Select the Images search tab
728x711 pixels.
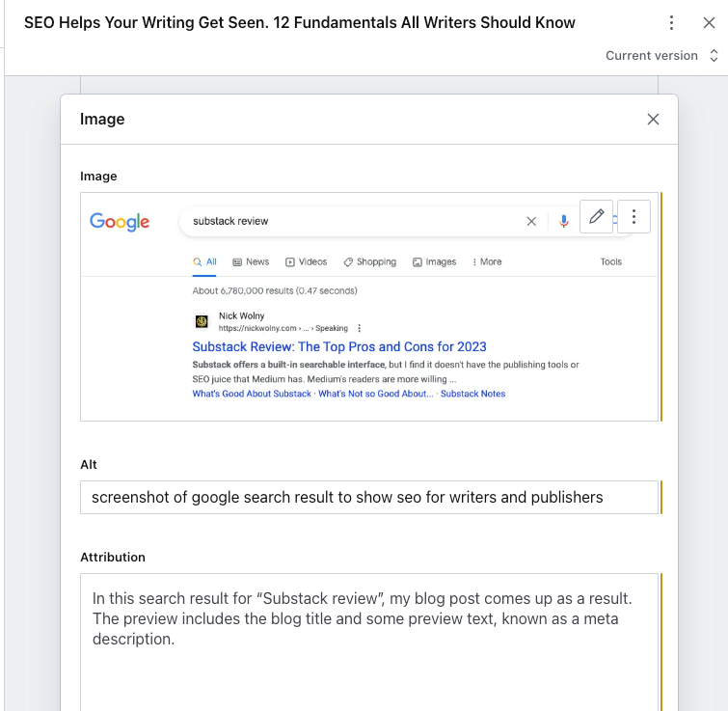[x=434, y=262]
